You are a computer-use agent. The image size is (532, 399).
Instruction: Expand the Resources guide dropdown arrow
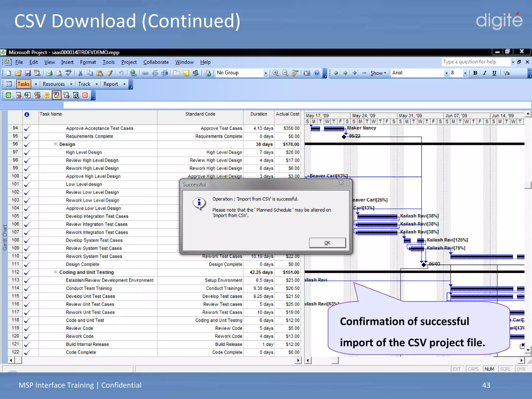click(x=71, y=84)
